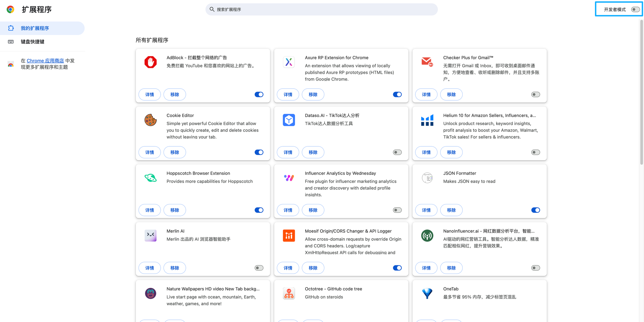Select 我的扩展程序 in the sidebar
Screen dimensions: 644x322
(x=42, y=28)
